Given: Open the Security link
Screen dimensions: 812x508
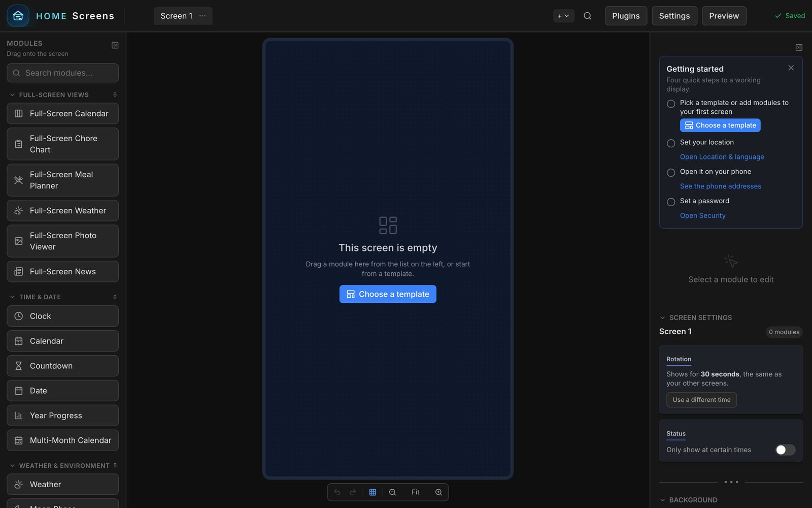Looking at the screenshot, I should 702,216.
